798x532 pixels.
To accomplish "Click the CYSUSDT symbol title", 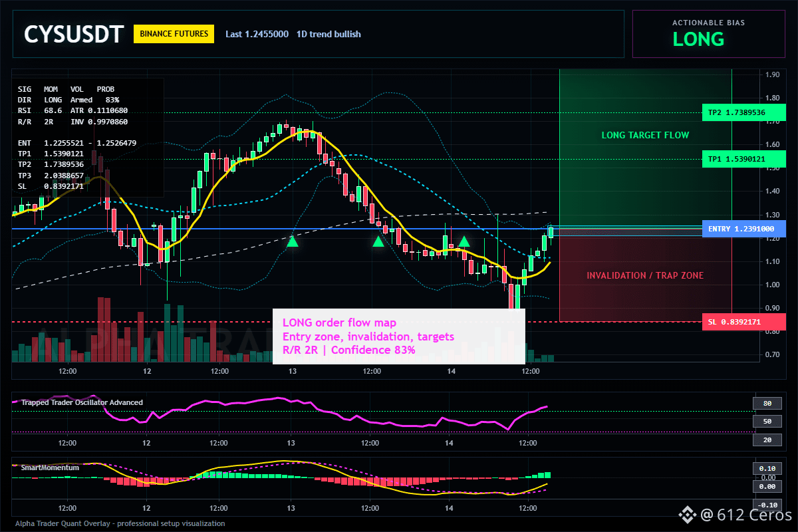I will pyautogui.click(x=74, y=34).
